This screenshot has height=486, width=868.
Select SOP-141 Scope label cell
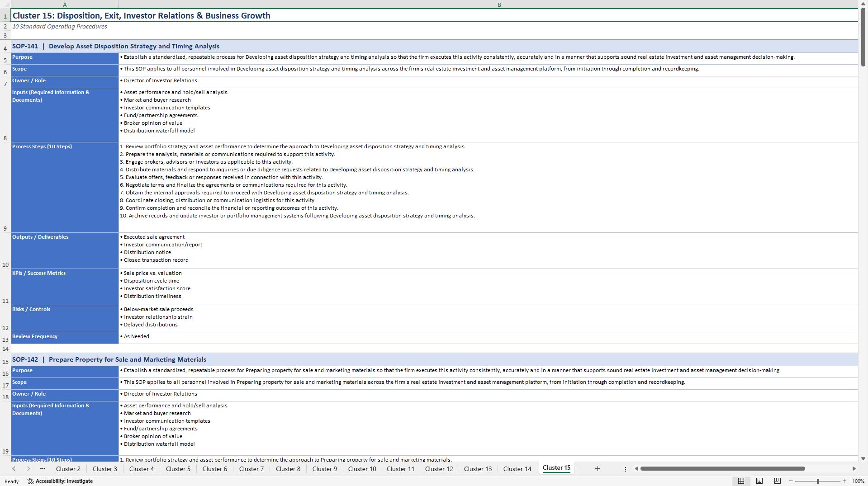coord(65,71)
